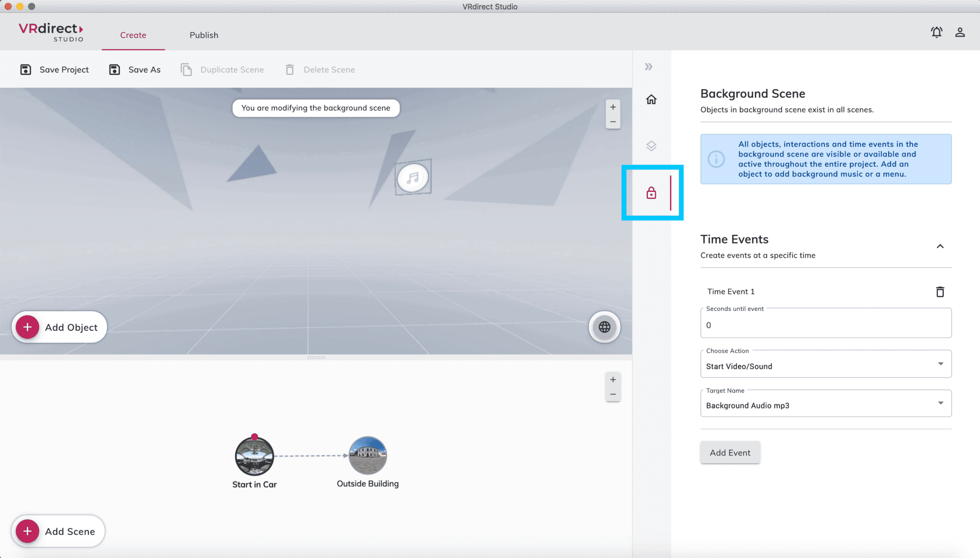Viewport: 980px width, 558px height.
Task: Collapse the side panel with double chevron
Action: [648, 67]
